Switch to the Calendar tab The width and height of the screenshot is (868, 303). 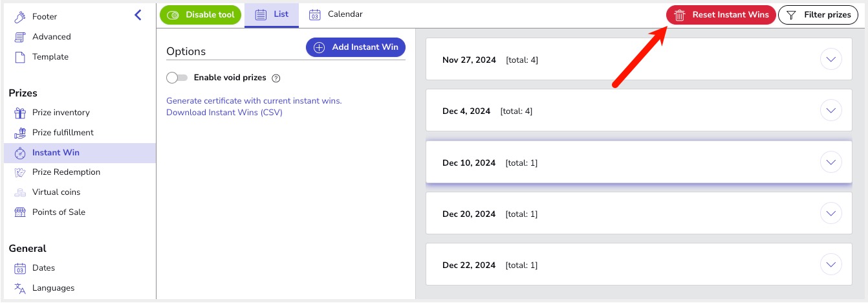pos(336,14)
